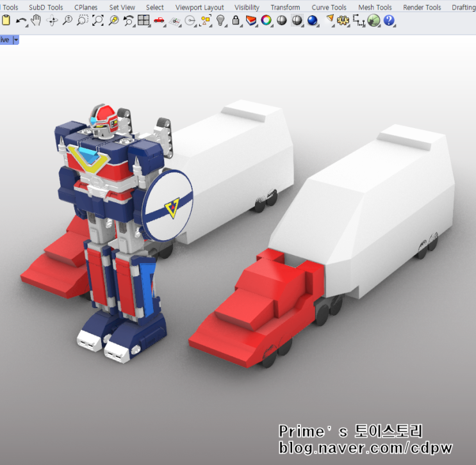Viewport: 476px width, 465px height.
Task: Open the Set View toolbar tab
Action: coord(122,7)
